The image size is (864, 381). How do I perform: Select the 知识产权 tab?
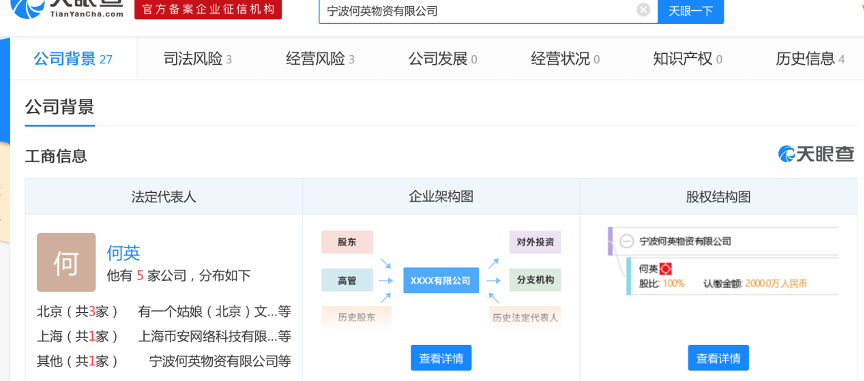688,58
